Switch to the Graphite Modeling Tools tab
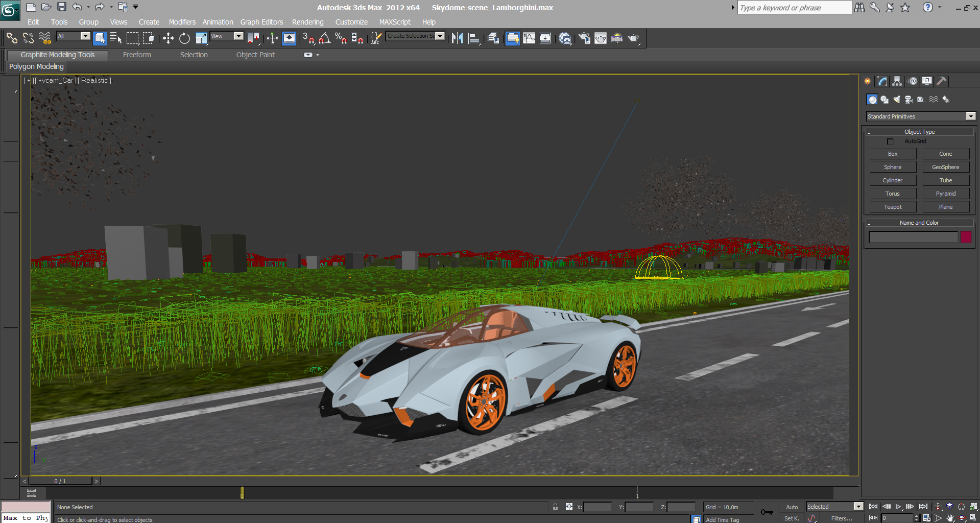This screenshot has width=980, height=523. (57, 55)
